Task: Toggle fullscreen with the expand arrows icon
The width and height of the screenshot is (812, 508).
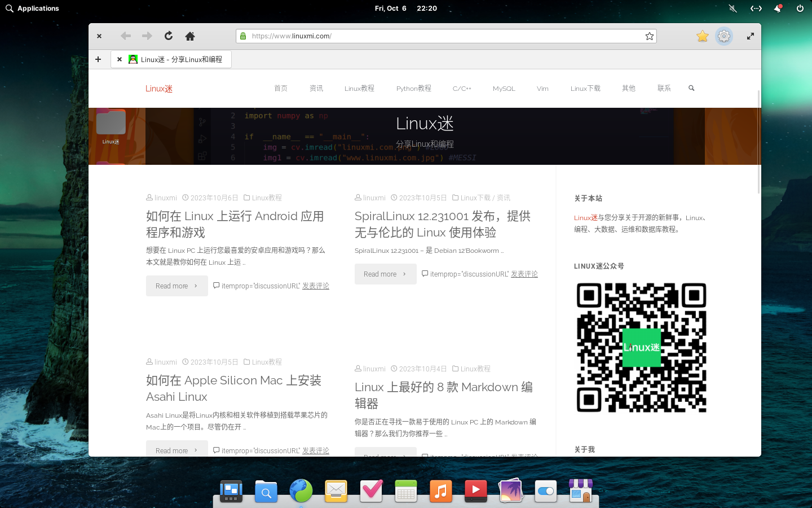Action: 751,36
